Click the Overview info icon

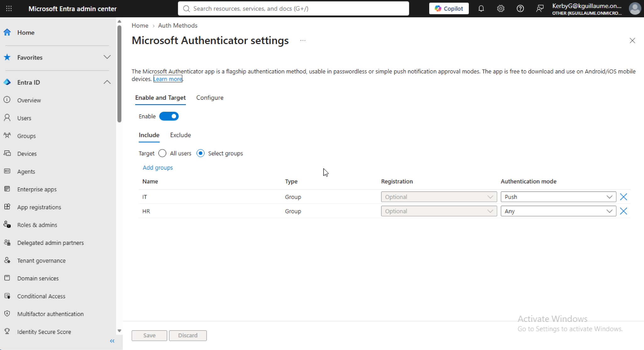click(7, 100)
